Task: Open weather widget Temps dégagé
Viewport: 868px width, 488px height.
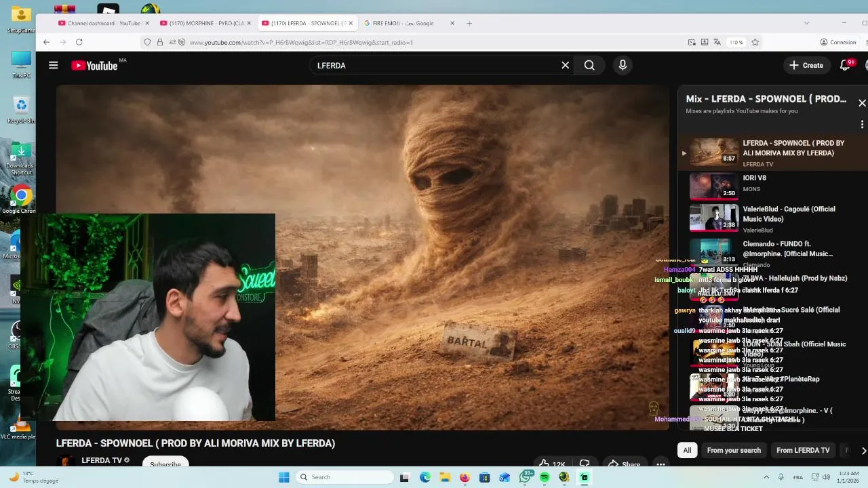Action: coord(33,477)
